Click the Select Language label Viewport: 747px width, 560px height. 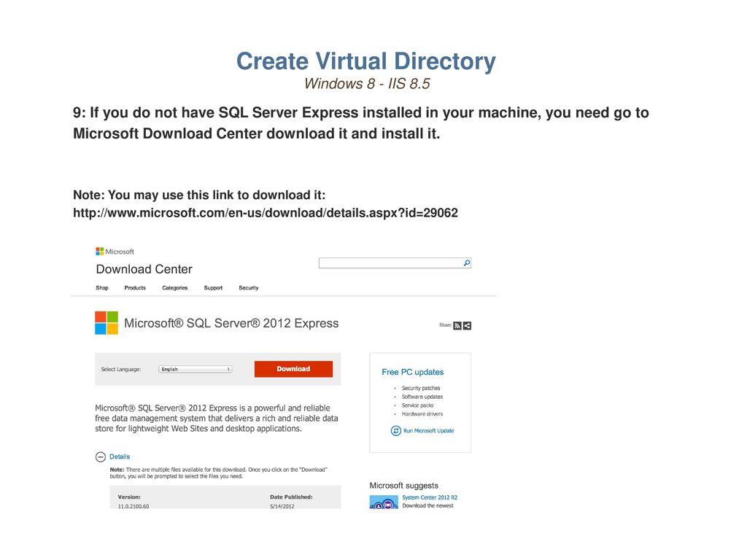[121, 369]
